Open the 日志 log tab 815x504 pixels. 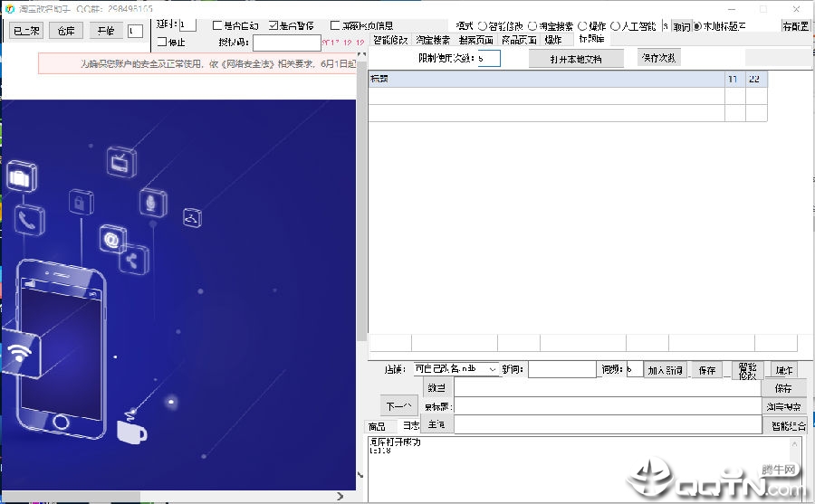[410, 425]
